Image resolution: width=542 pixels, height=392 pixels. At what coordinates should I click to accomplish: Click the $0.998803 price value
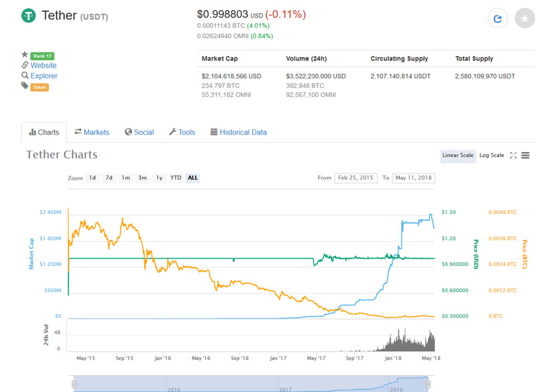222,14
